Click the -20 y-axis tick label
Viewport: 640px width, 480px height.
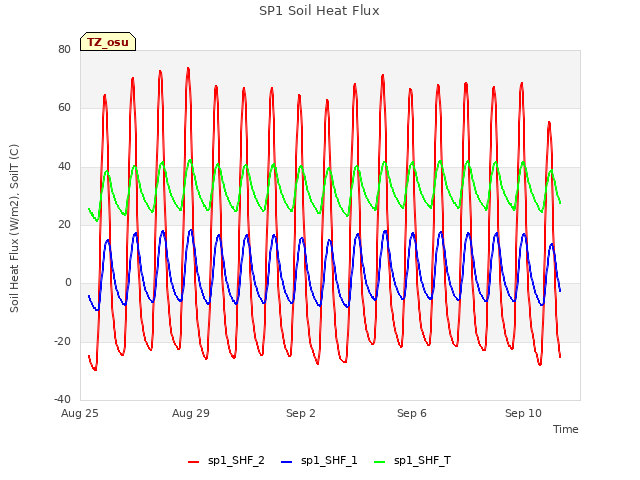point(62,341)
